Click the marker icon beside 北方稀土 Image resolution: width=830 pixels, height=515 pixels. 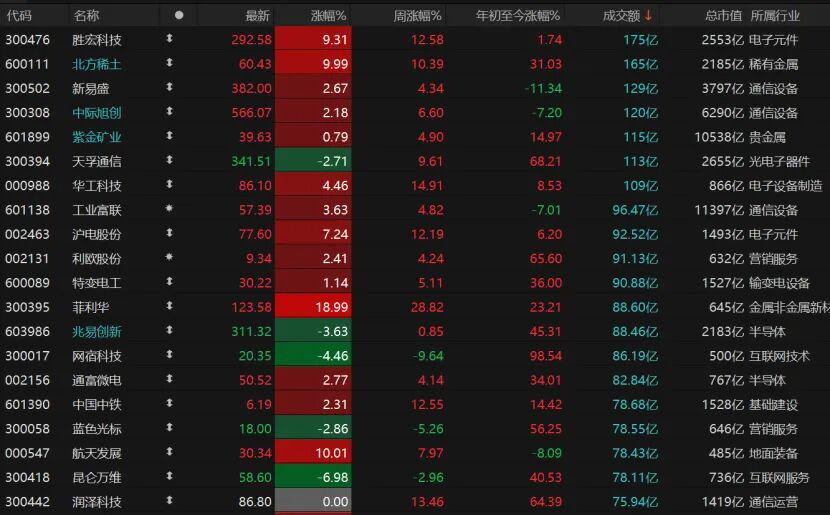(x=169, y=64)
